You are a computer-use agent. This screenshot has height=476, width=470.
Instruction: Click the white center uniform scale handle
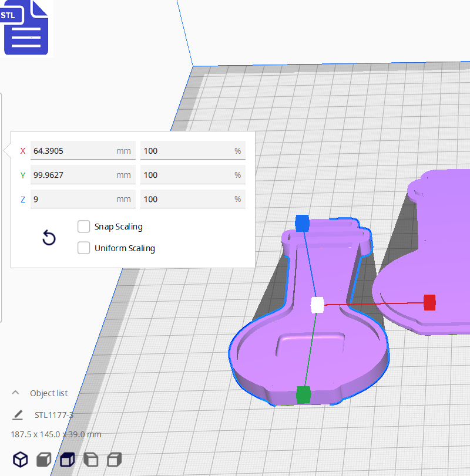pyautogui.click(x=317, y=305)
